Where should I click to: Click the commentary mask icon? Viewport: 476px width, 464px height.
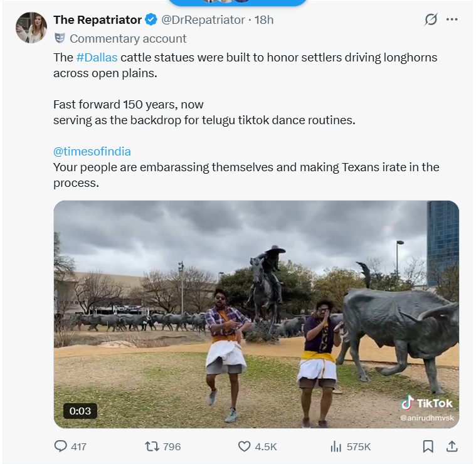[60, 38]
